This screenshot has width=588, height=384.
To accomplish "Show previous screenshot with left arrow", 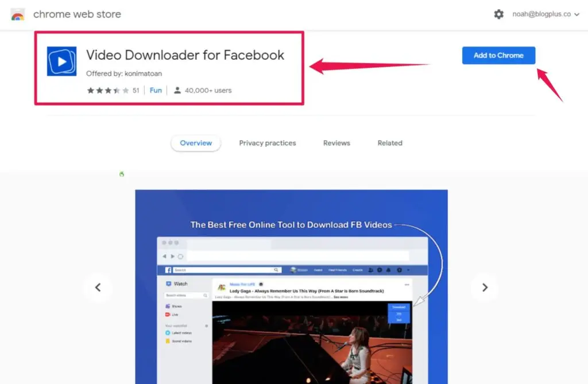I will pyautogui.click(x=98, y=288).
